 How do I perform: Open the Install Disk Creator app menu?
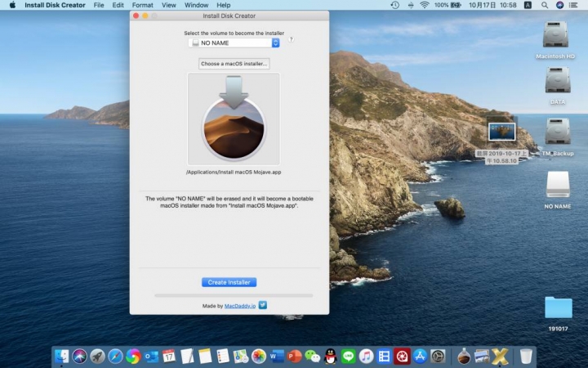click(x=56, y=5)
